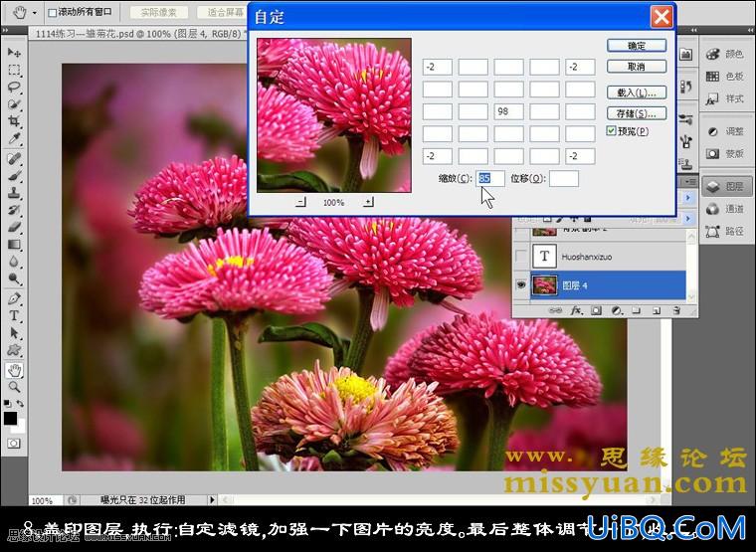Select the Eyedropper tool
The height and width of the screenshot is (552, 756).
click(14, 139)
